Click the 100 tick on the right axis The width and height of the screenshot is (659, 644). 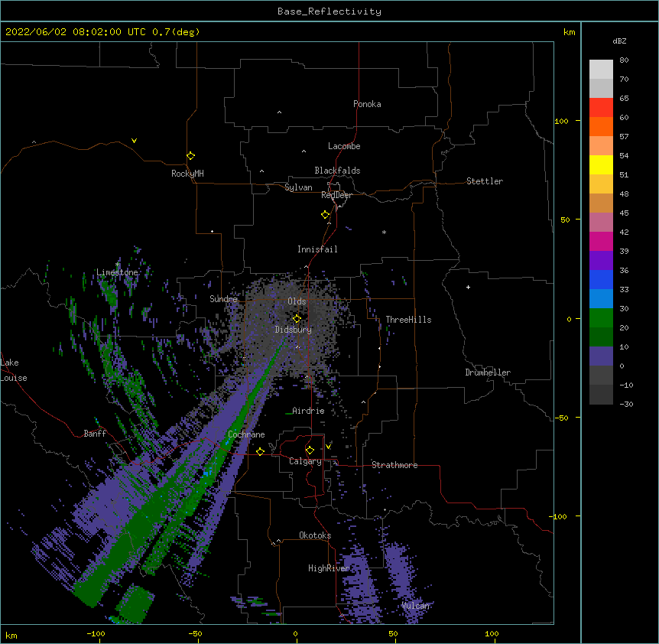561,121
